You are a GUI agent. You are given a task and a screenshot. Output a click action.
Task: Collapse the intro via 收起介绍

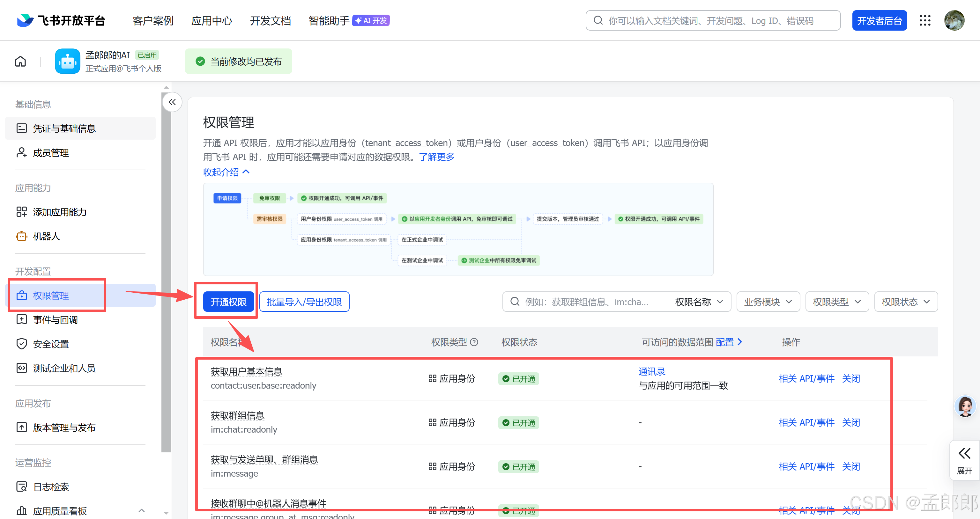click(226, 172)
